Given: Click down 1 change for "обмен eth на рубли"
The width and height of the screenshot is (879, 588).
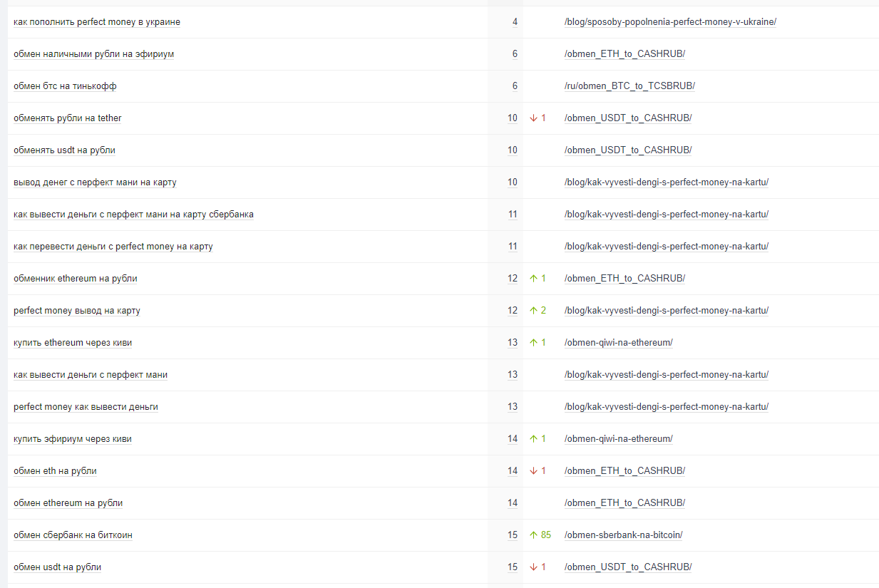Looking at the screenshot, I should [x=538, y=471].
